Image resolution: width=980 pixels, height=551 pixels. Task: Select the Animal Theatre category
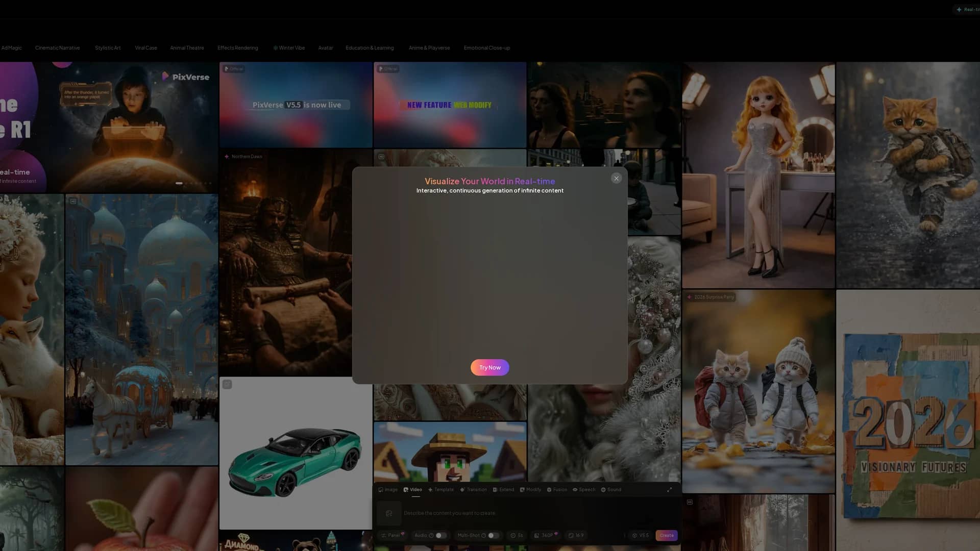[187, 48]
